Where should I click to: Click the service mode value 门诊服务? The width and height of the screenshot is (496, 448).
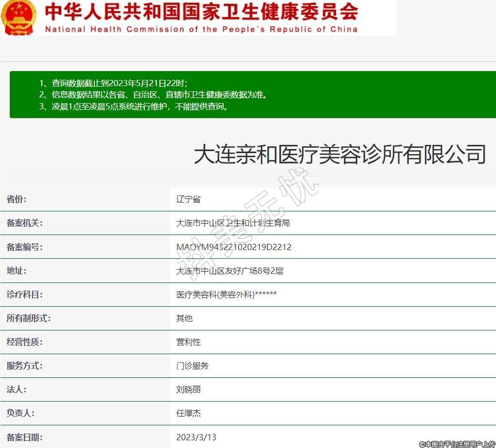click(192, 366)
